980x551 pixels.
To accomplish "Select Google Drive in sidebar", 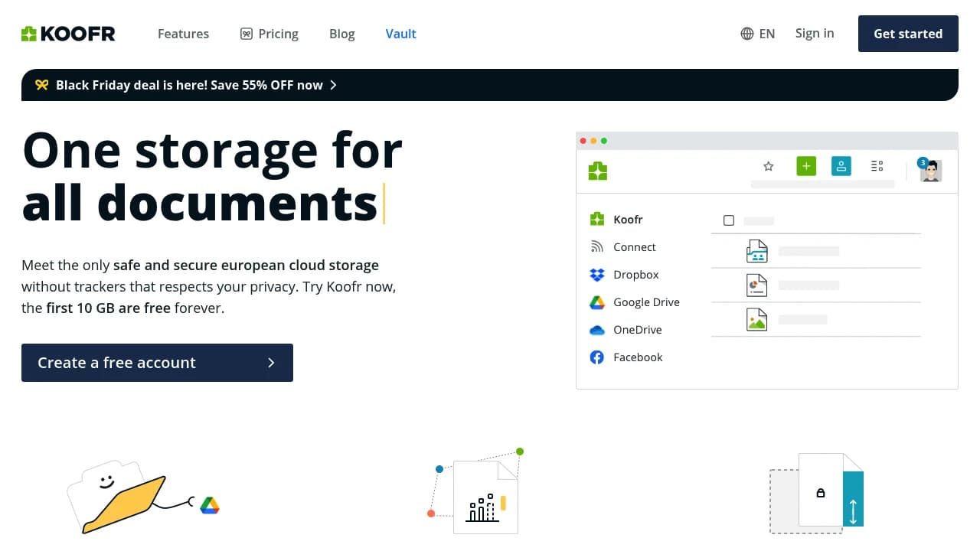I will click(x=646, y=302).
